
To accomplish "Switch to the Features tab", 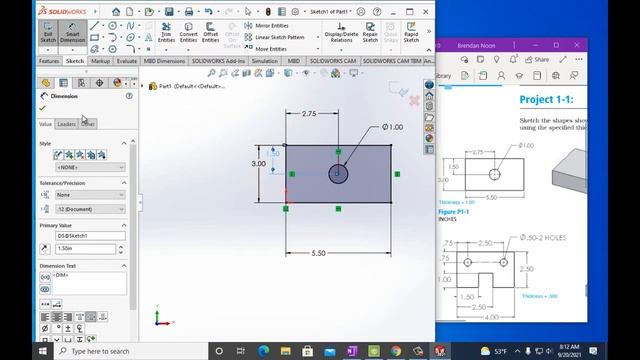I will (49, 61).
